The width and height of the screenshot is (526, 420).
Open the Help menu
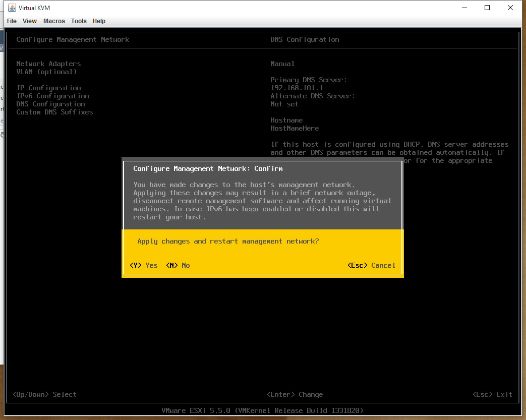coord(99,21)
